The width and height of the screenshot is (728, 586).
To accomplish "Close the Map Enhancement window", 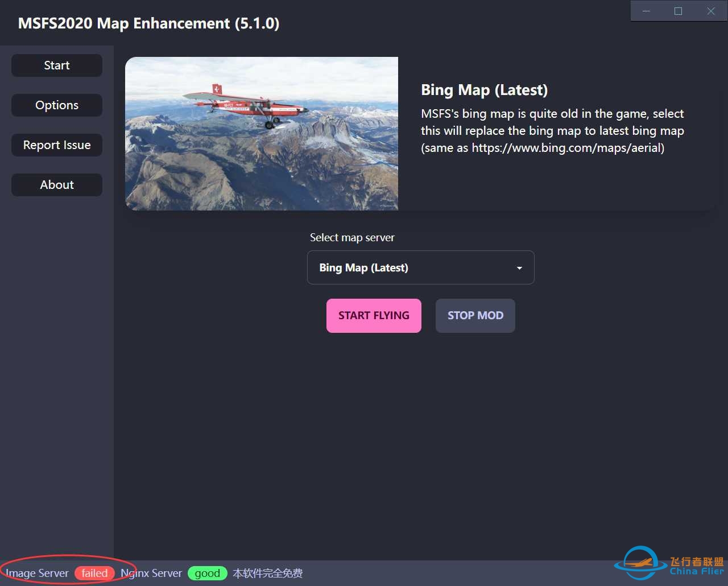I will pyautogui.click(x=711, y=11).
